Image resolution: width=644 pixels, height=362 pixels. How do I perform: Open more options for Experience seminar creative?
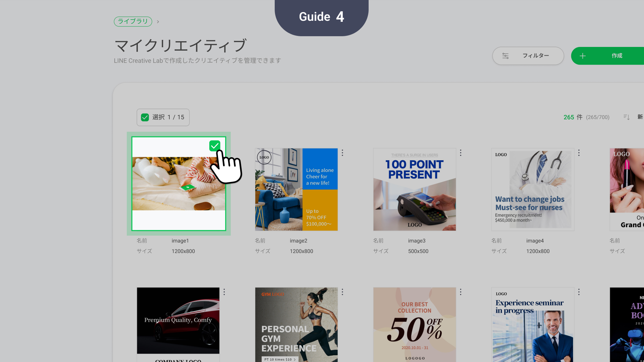(579, 292)
